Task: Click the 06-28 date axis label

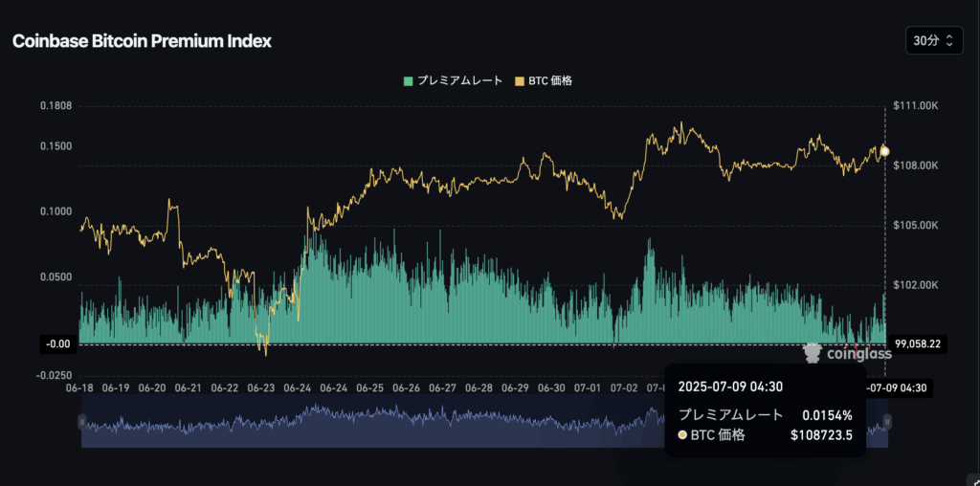Action: click(479, 387)
